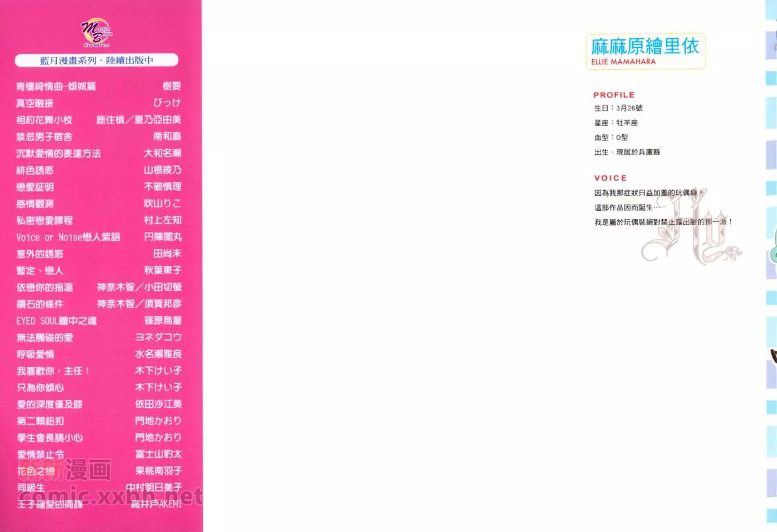777x532 pixels.
Task: Select the 第二顆鈕扣 title
Action: tap(40, 421)
